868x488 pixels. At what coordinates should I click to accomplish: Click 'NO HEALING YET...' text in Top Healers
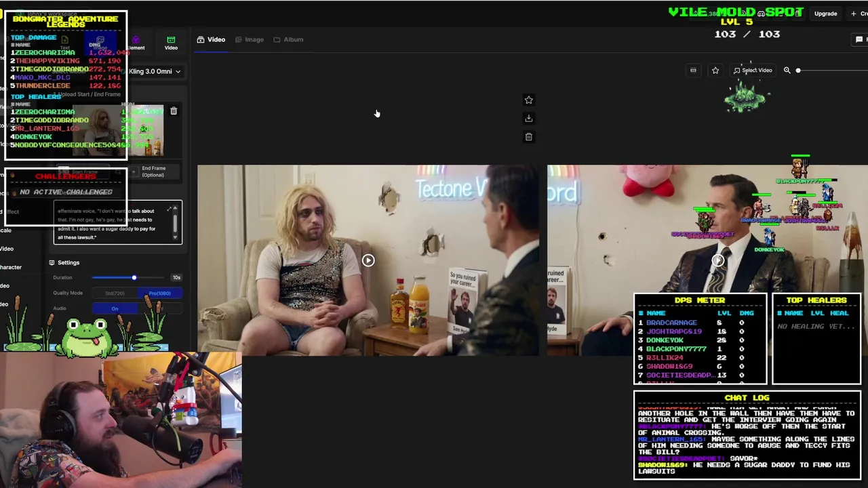click(x=816, y=326)
